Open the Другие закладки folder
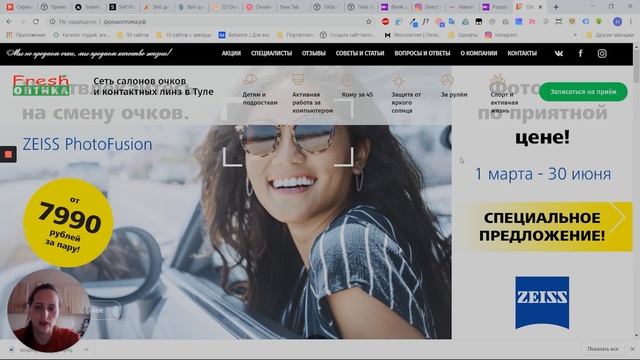This screenshot has height=360, width=640. tap(610, 35)
